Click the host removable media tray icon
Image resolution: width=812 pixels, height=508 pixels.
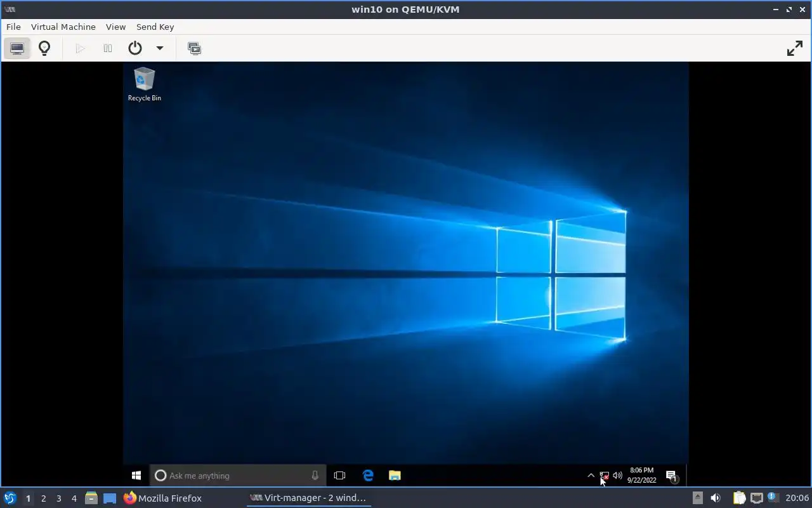(x=697, y=498)
